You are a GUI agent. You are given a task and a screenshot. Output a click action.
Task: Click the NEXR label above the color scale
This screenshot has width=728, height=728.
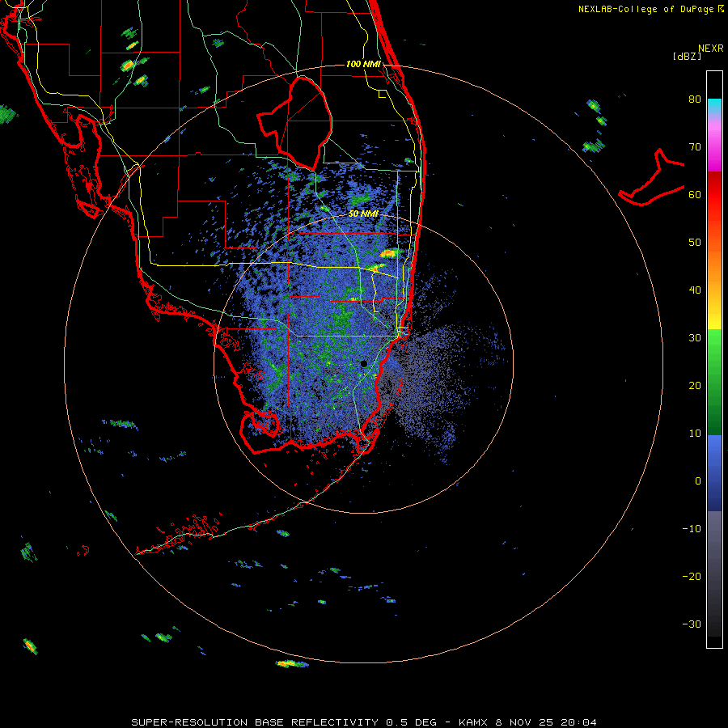(710, 49)
